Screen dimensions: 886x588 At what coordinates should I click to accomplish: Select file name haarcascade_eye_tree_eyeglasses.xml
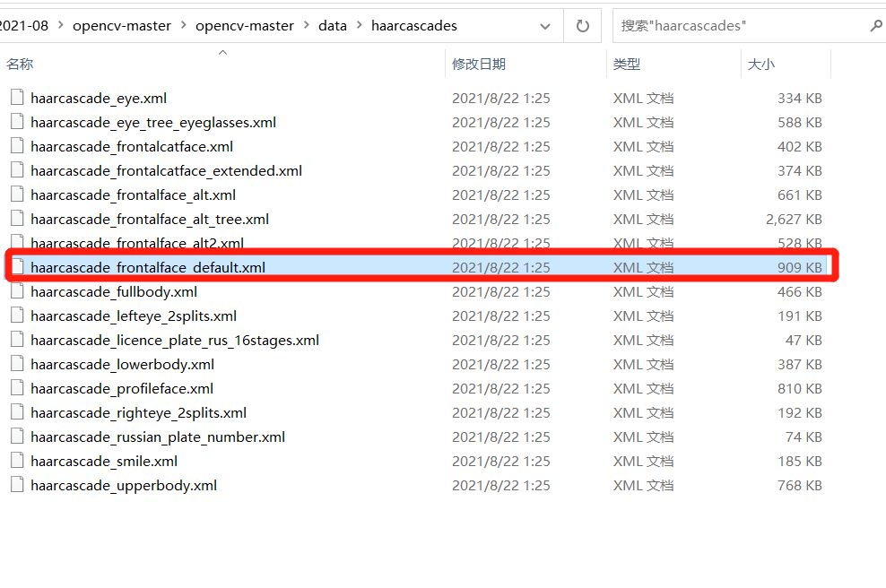153,123
